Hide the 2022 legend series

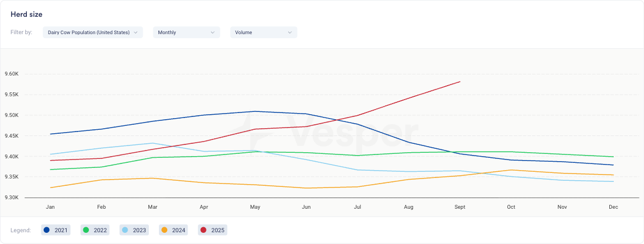click(x=95, y=230)
